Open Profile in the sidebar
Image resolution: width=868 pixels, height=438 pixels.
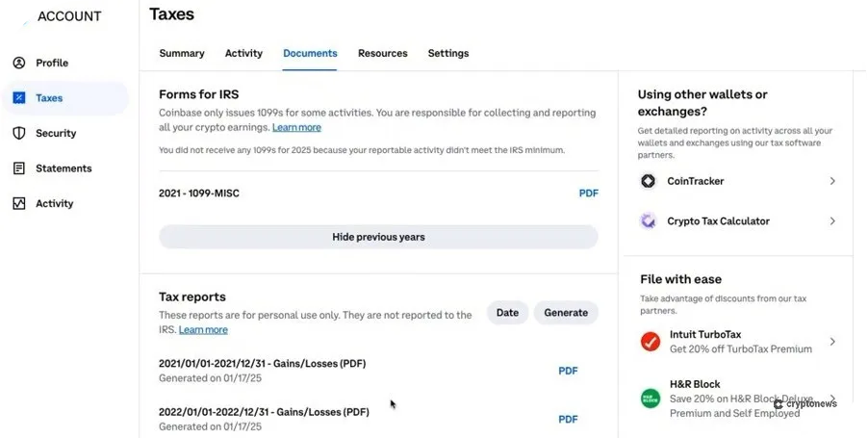tap(52, 63)
